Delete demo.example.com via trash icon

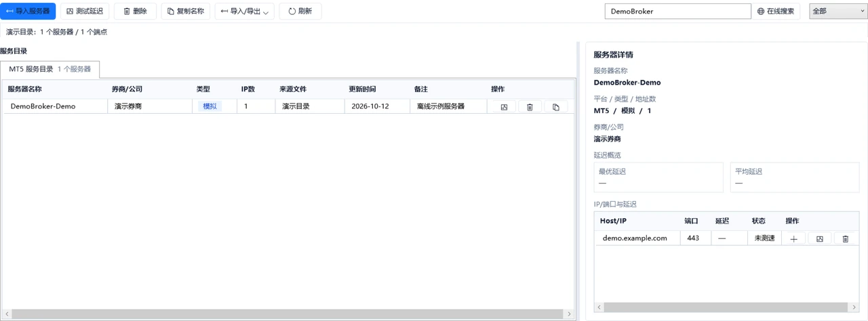point(845,239)
